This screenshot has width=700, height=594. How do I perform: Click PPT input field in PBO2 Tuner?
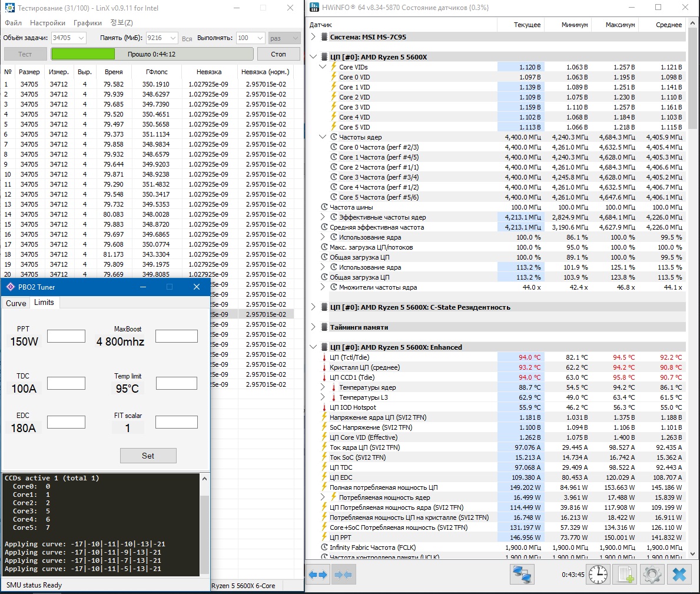point(66,336)
